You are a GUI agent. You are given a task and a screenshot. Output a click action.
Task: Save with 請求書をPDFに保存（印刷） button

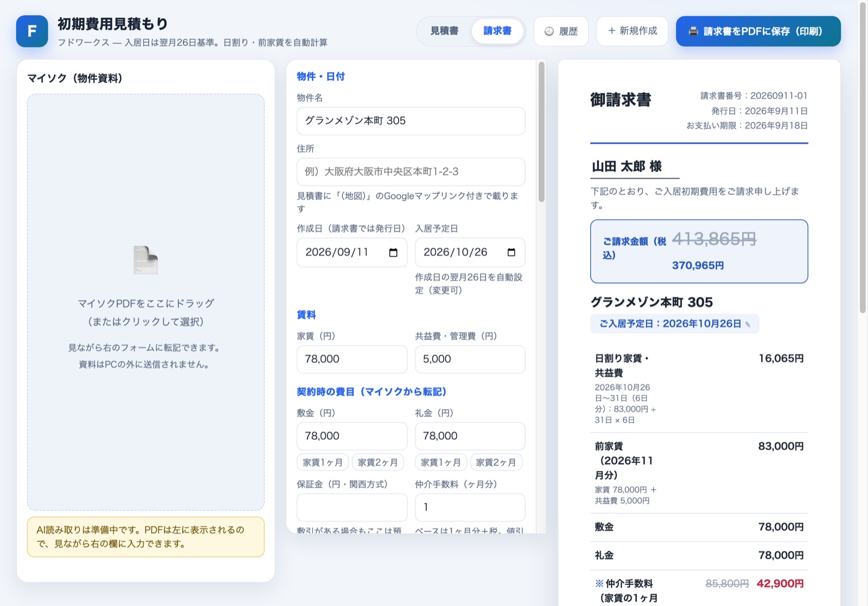pyautogui.click(x=758, y=31)
